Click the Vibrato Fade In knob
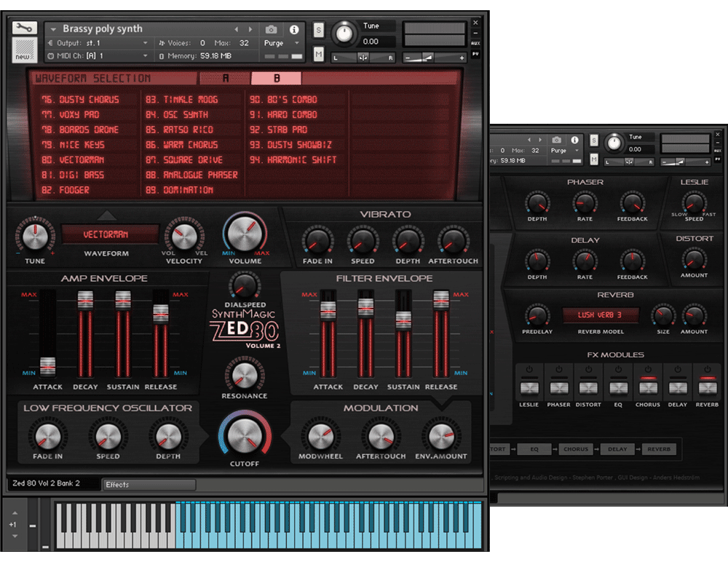The width and height of the screenshot is (728, 562). 317,240
